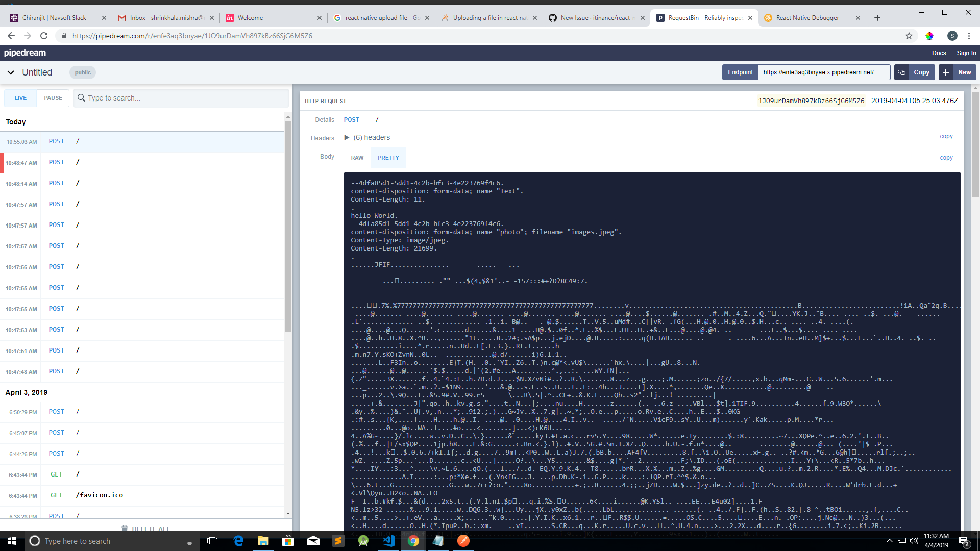Open the pipedream logo on the top bar
Viewport: 980px width, 551px height.
point(25,53)
